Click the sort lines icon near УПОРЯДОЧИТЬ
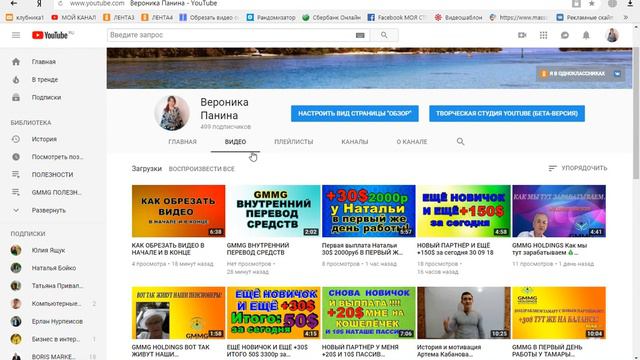 tap(552, 168)
